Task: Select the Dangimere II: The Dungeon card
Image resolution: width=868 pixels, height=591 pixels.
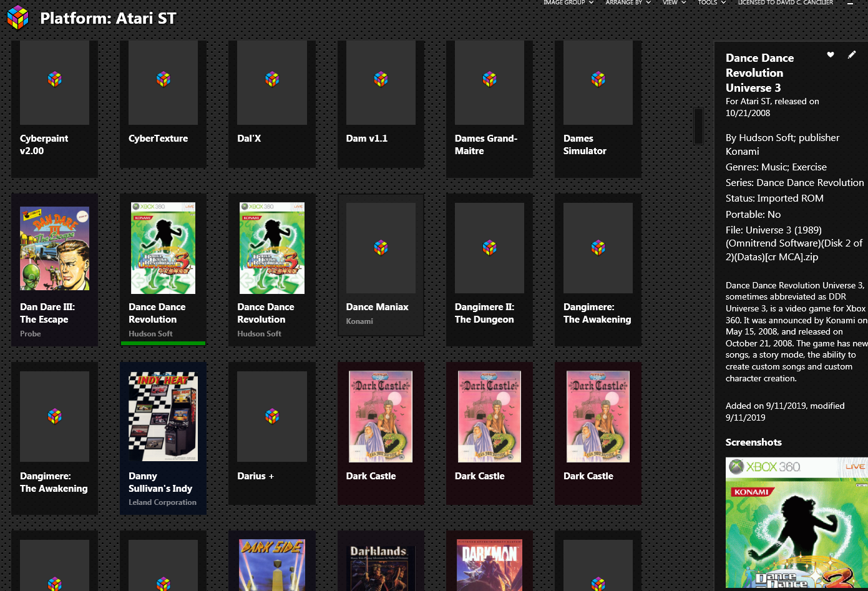Action: click(x=489, y=270)
